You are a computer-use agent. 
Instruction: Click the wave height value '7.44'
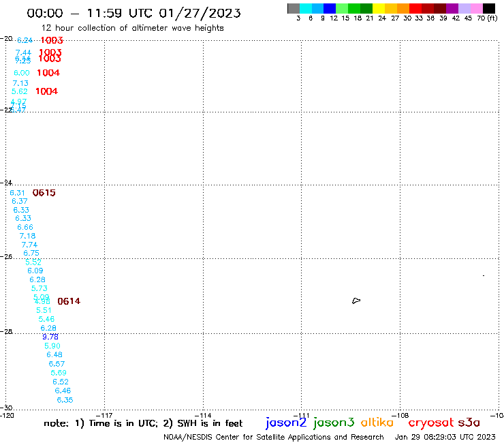coord(23,52)
